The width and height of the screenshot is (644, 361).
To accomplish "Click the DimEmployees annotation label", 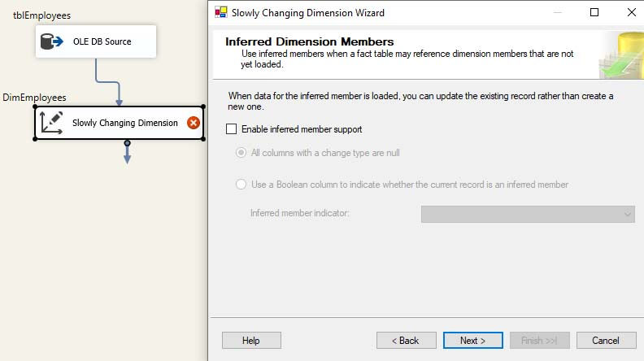I will point(34,98).
